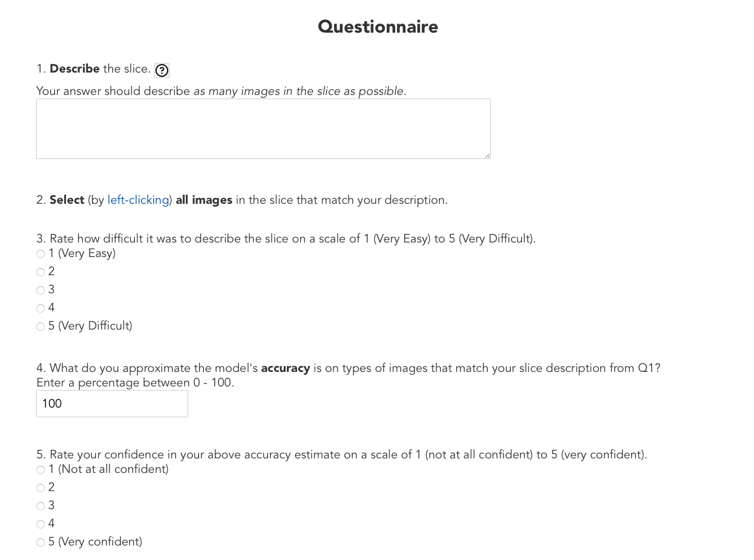Select confidence 1 (Not at all confident)
This screenshot has width=754, height=560.
pos(41,470)
